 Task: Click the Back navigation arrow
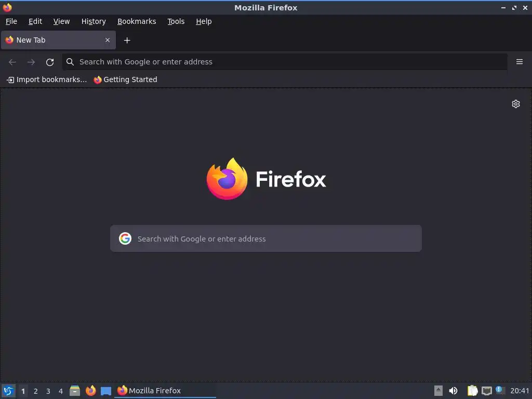click(x=12, y=62)
